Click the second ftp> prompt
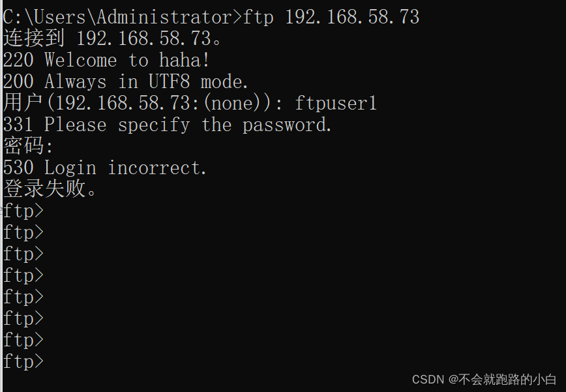566x392 pixels. coord(23,232)
